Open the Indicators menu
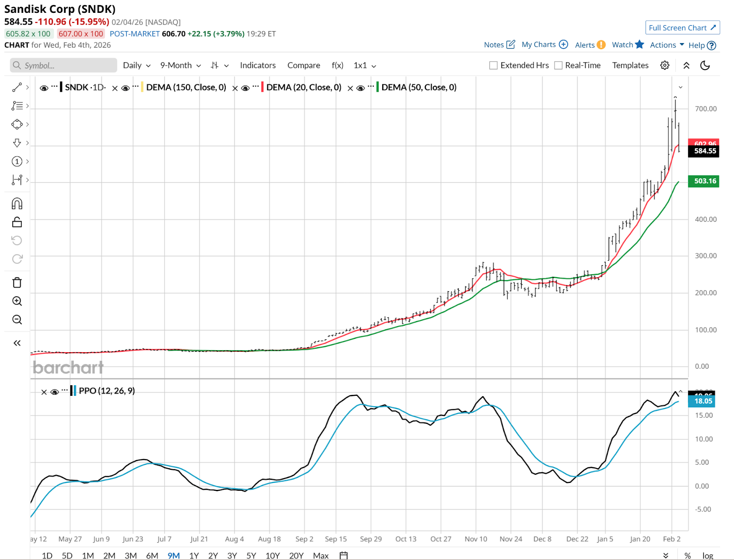This screenshot has width=734, height=560. pos(257,66)
